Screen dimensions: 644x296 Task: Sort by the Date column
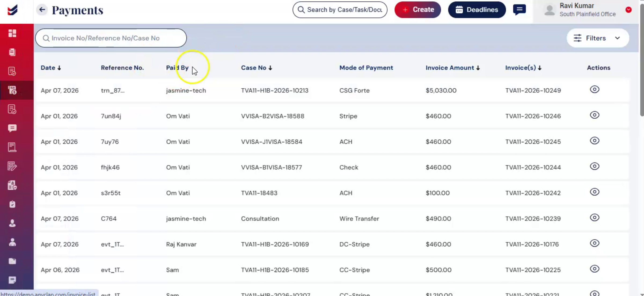[51, 68]
